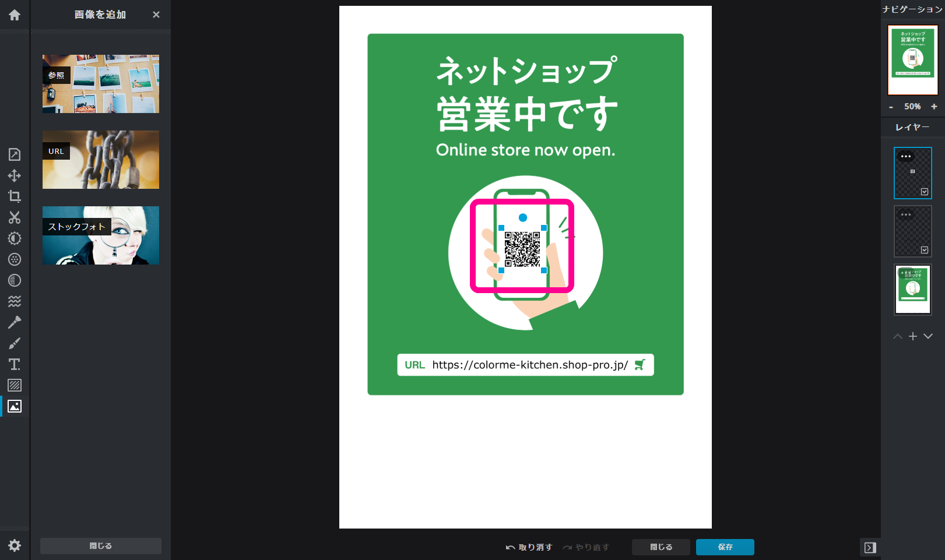Choose the URL image option
Image resolution: width=945 pixels, height=560 pixels.
[101, 160]
